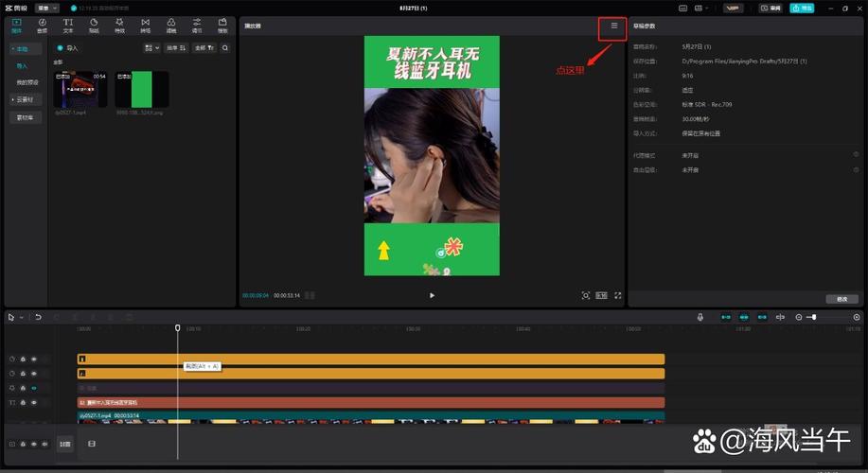
Task: Open the keyboard shortcuts icon
Action: [683, 9]
